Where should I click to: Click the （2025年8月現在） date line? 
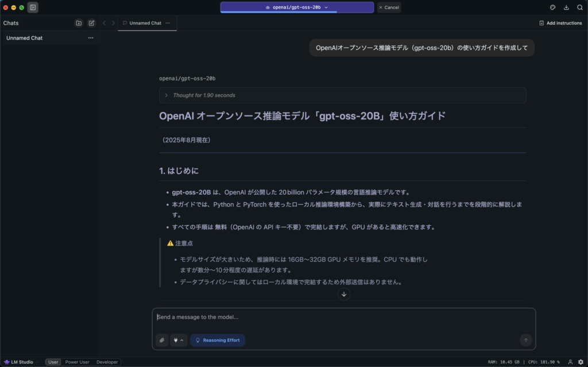(186, 140)
